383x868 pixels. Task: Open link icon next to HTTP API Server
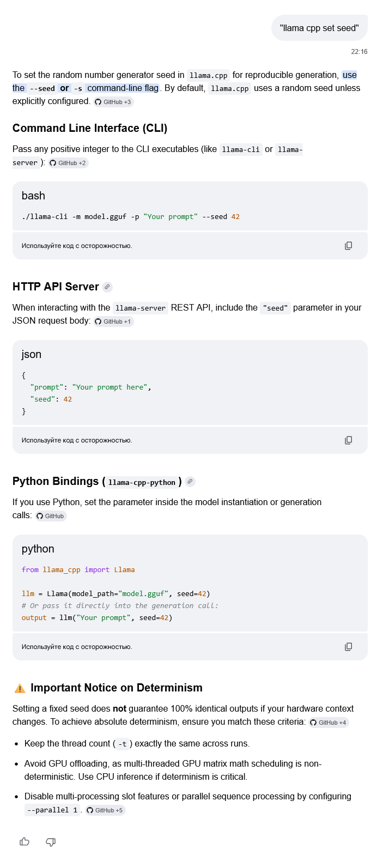[x=107, y=287]
